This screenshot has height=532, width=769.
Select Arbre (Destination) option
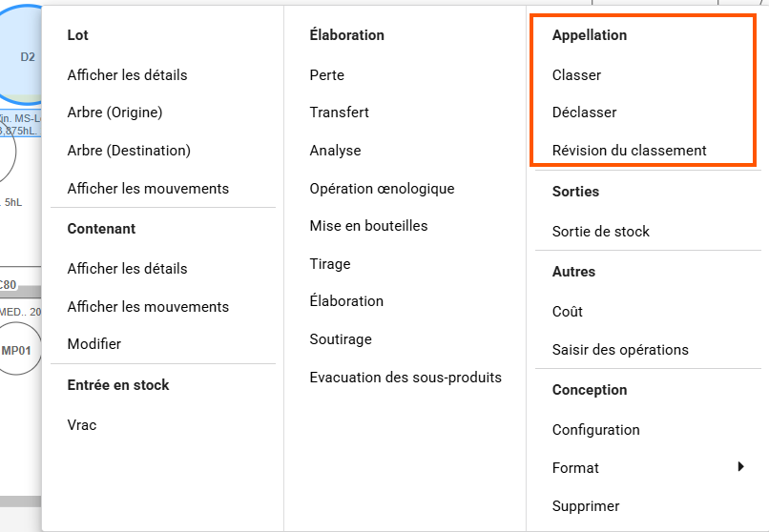[129, 151]
